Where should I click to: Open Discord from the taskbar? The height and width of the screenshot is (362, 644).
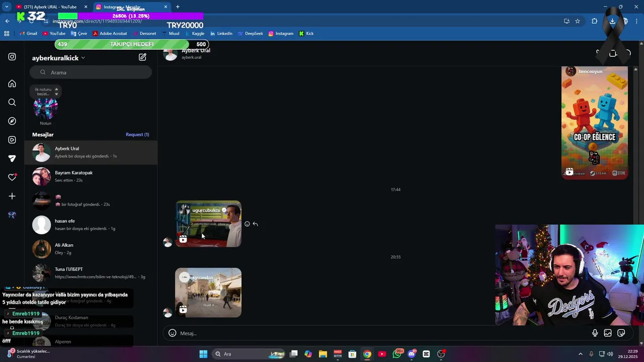[412, 354]
